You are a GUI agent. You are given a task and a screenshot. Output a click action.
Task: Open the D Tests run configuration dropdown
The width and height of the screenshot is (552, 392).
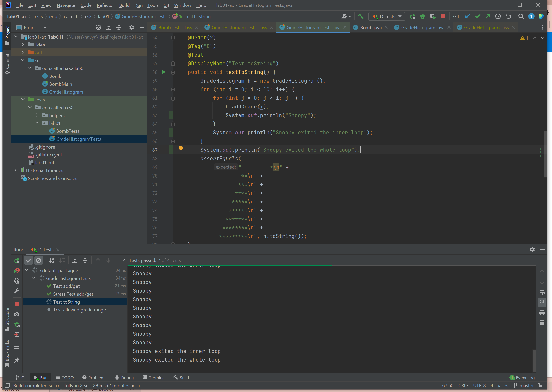(x=387, y=16)
